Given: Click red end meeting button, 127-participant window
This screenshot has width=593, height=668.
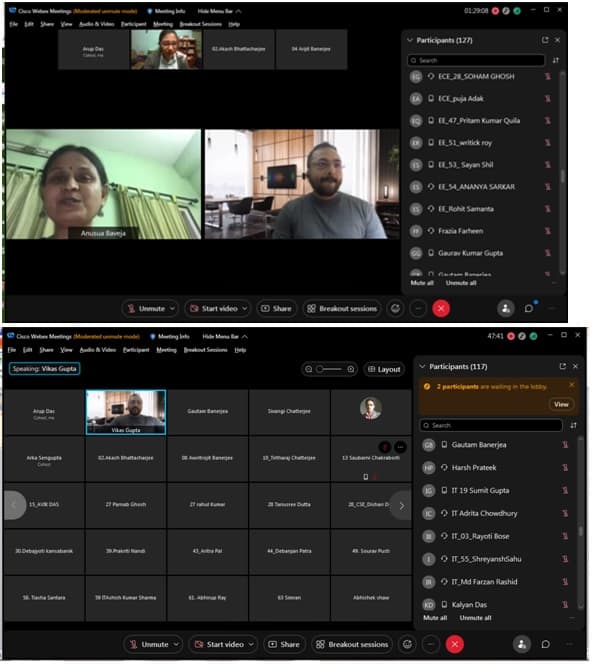Looking at the screenshot, I should pos(441,308).
